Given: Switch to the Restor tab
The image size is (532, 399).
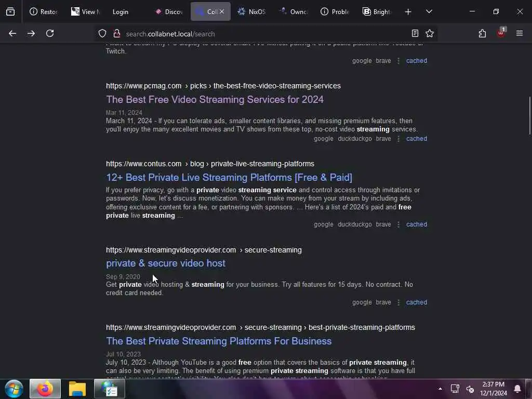Looking at the screenshot, I should (x=44, y=12).
